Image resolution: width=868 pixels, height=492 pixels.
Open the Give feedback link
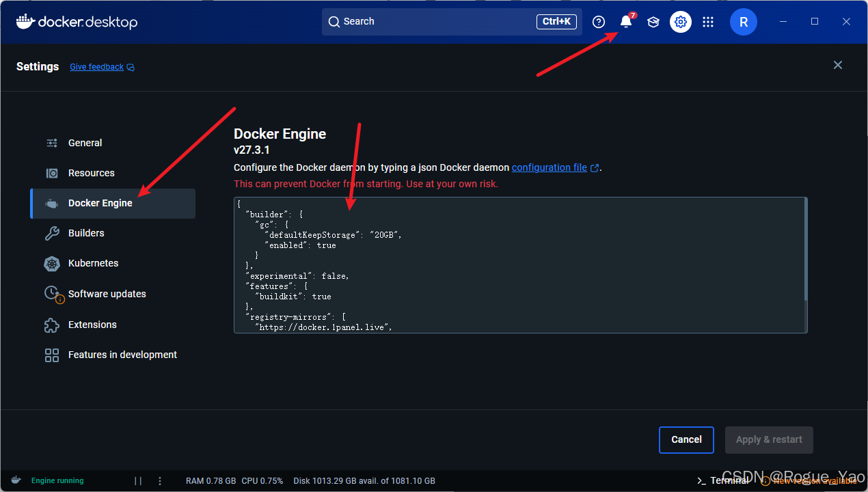click(96, 67)
